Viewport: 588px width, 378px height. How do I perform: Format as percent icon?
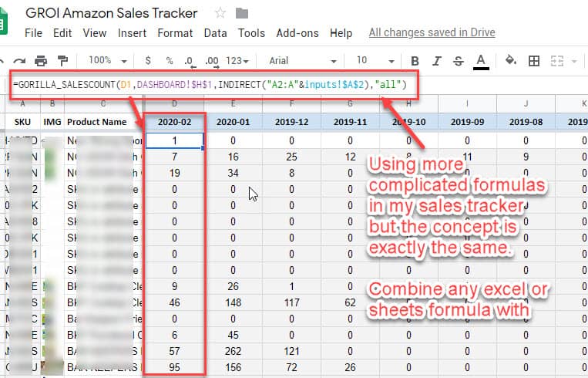pyautogui.click(x=170, y=60)
